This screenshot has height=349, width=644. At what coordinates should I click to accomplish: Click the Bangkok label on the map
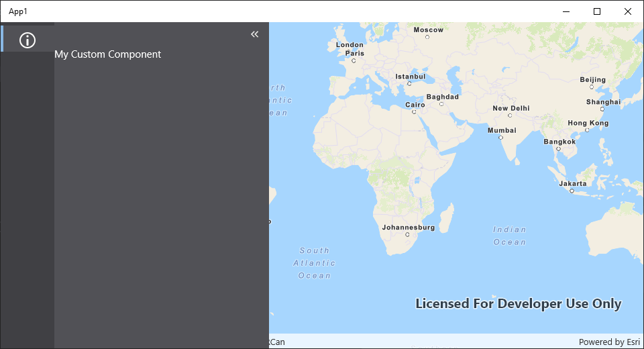559,142
